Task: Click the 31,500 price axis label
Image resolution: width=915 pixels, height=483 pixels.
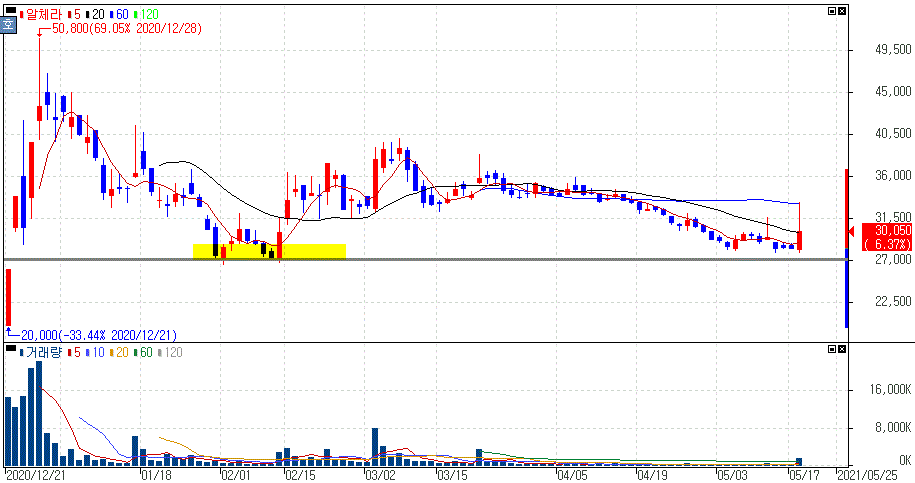Action: (x=893, y=218)
